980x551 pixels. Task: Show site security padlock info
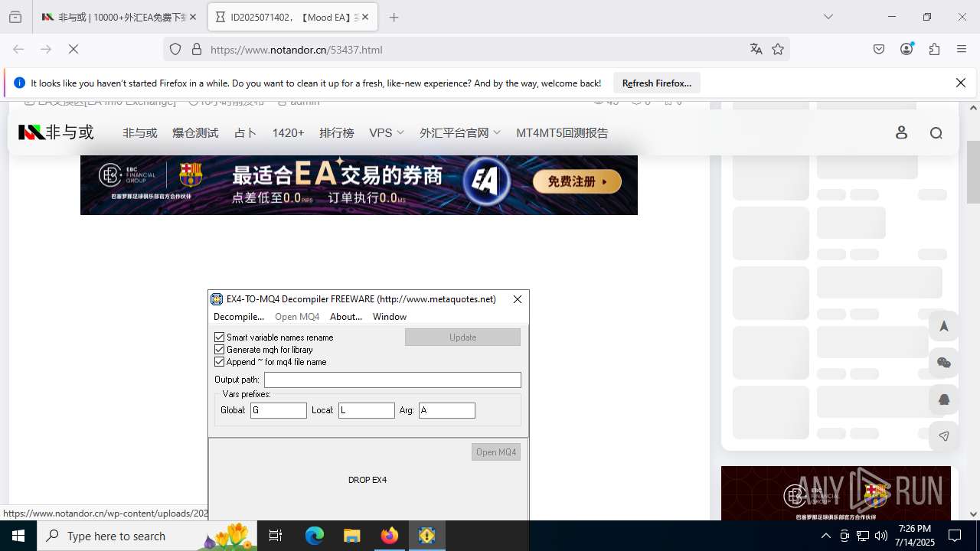(x=197, y=49)
